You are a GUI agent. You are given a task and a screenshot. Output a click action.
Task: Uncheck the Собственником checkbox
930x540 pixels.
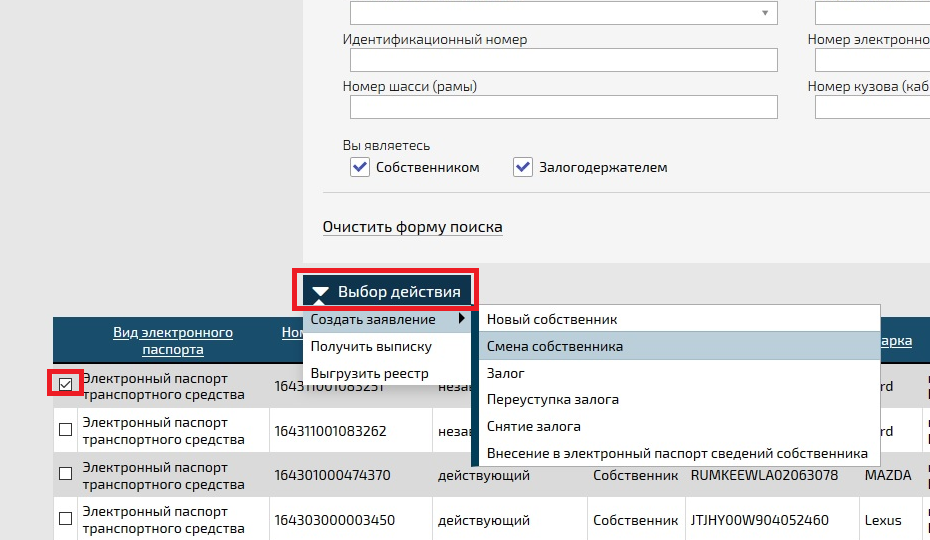tap(360, 167)
